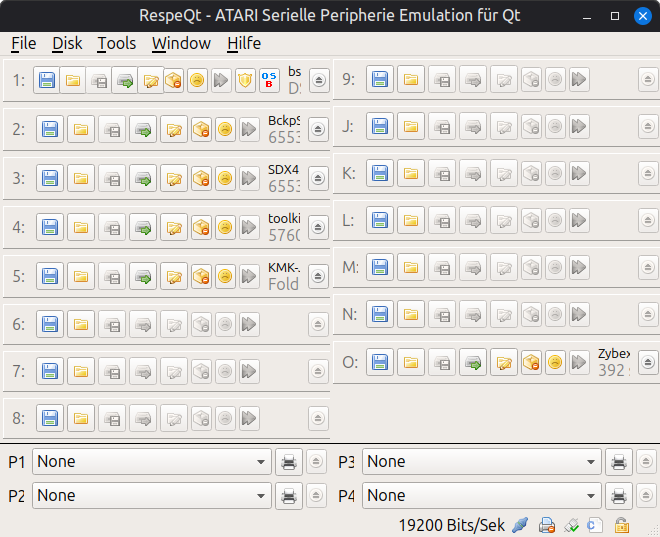Toggle the OS-B option on drive 1

pos(270,81)
